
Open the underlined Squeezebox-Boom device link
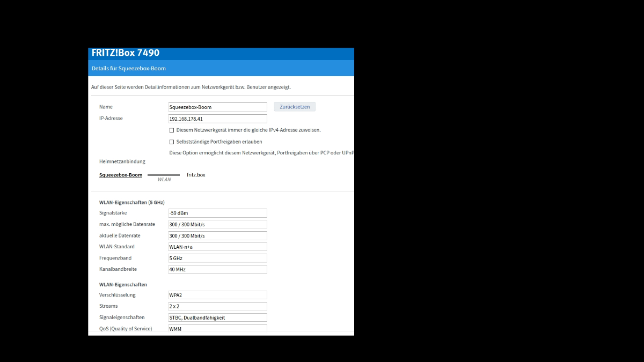tap(121, 175)
